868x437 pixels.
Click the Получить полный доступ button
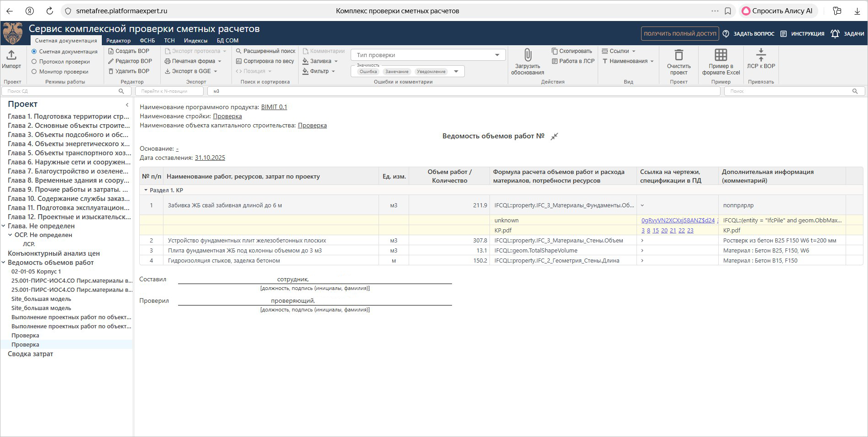[x=679, y=34]
